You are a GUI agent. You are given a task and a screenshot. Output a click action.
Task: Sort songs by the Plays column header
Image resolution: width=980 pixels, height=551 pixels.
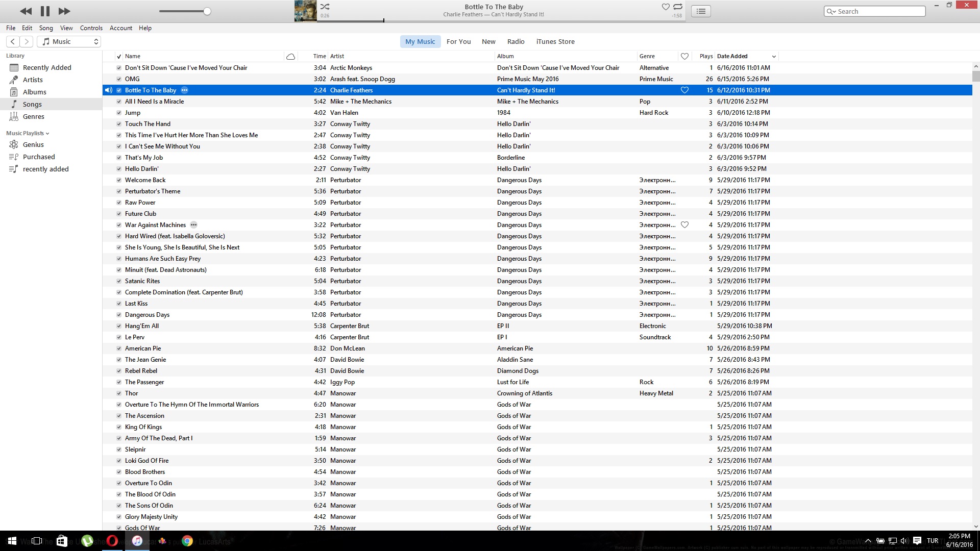pyautogui.click(x=706, y=57)
